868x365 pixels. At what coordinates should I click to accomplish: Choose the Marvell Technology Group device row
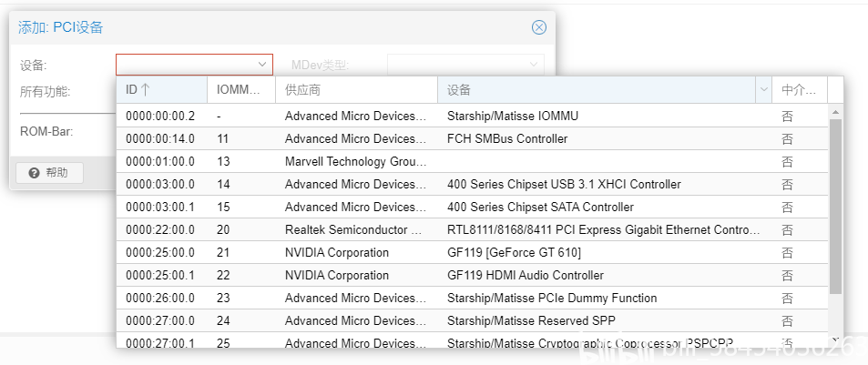tap(355, 161)
